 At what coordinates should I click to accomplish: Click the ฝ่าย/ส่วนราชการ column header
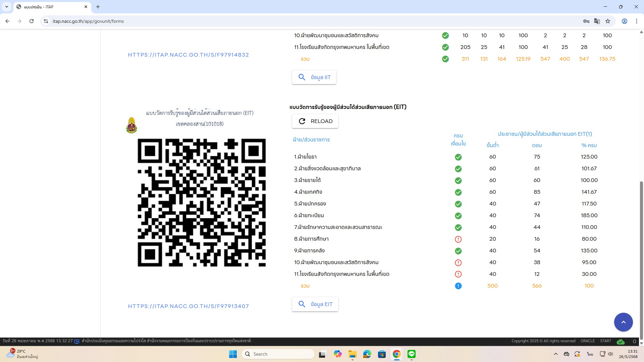311,140
